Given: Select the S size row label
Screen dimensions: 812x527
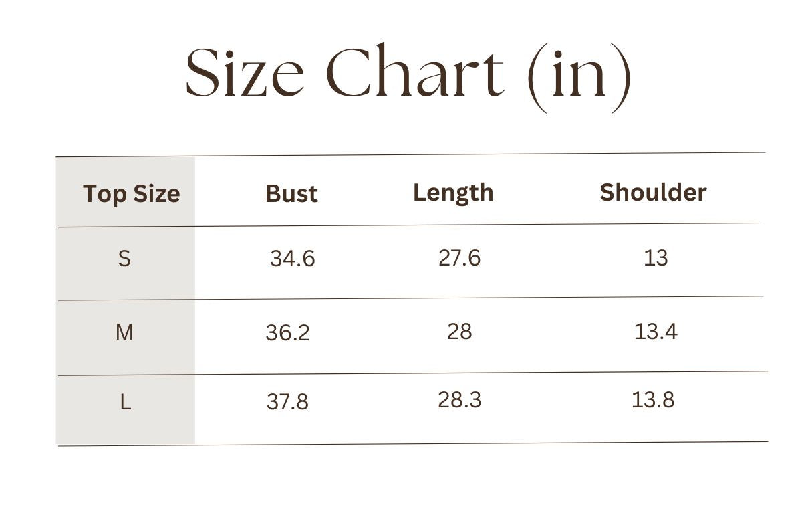Looking at the screenshot, I should pyautogui.click(x=124, y=258).
